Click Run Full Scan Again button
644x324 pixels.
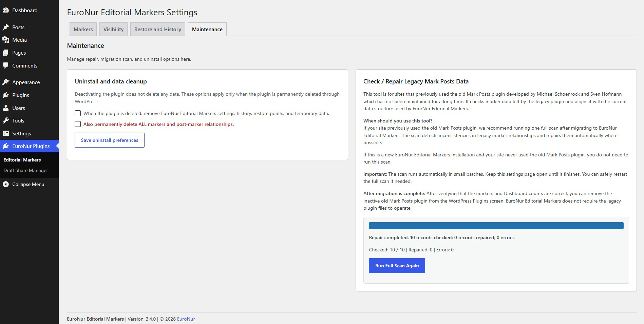click(x=397, y=266)
